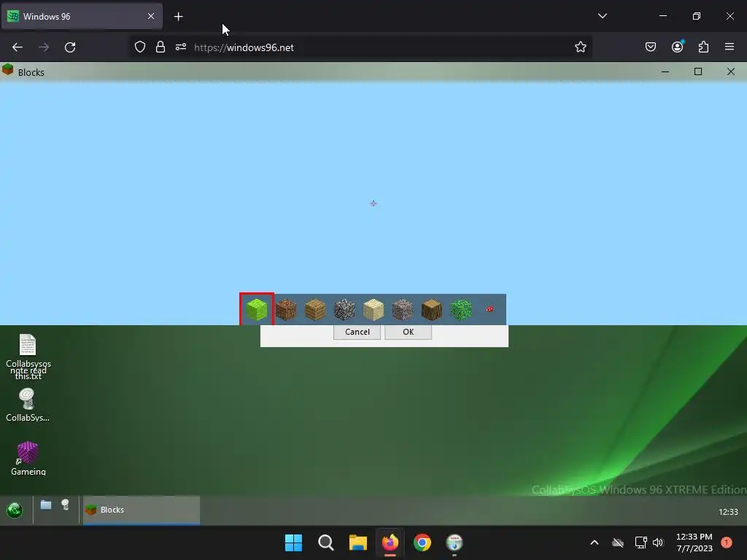Viewport: 747px width, 560px height.
Task: Reload the windows96.net page
Action: click(x=70, y=47)
